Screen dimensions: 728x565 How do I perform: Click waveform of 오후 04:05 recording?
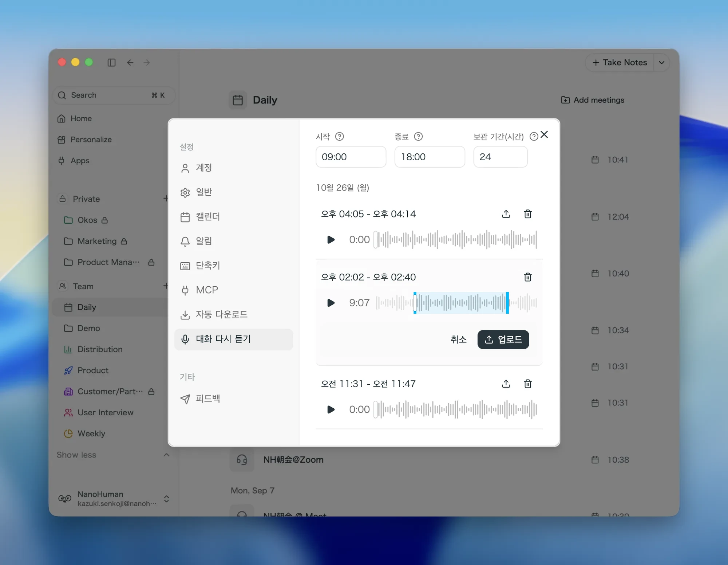[455, 240]
